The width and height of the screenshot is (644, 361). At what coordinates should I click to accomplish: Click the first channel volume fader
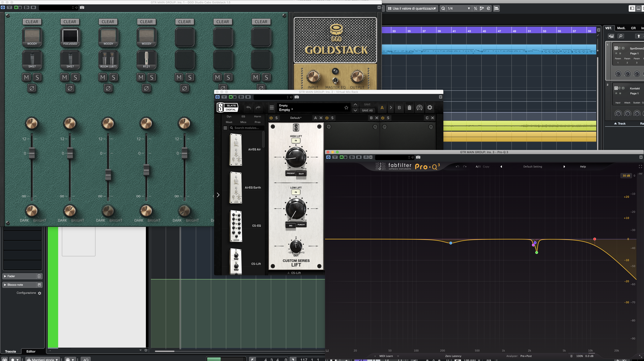[32, 153]
